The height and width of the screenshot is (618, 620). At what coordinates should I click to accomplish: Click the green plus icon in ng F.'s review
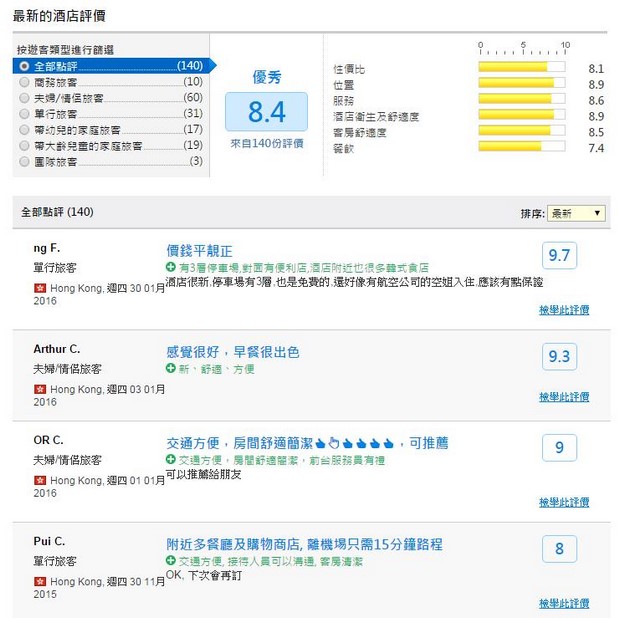click(x=170, y=267)
